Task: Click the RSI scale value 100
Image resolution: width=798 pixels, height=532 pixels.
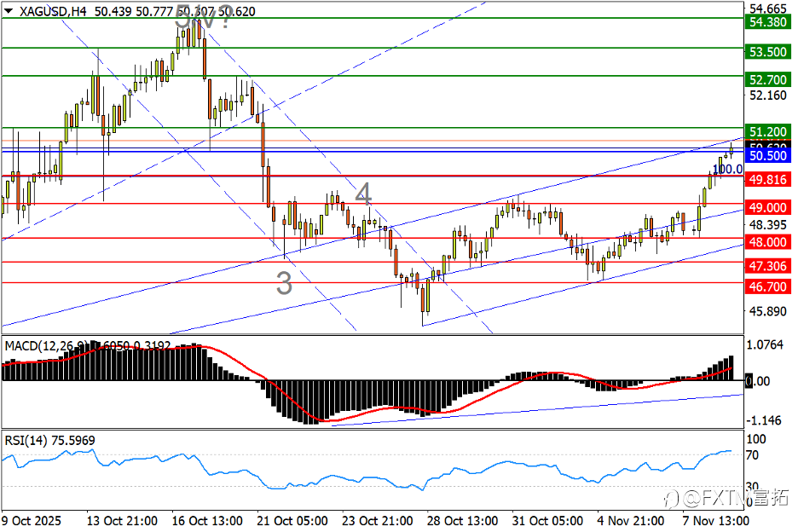Action: (755, 439)
